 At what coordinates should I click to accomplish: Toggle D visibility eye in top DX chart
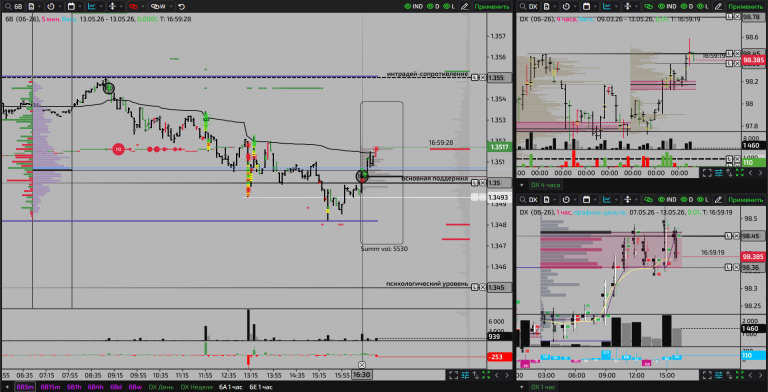684,6
